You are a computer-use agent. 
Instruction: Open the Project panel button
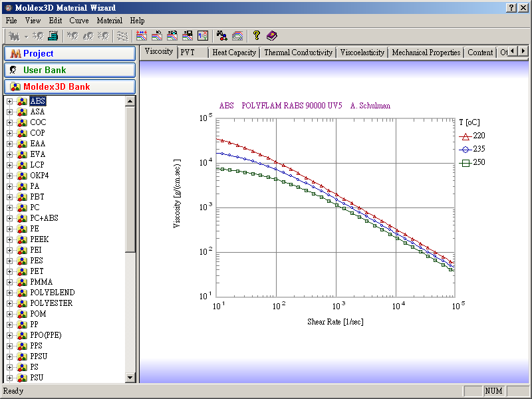(x=70, y=54)
